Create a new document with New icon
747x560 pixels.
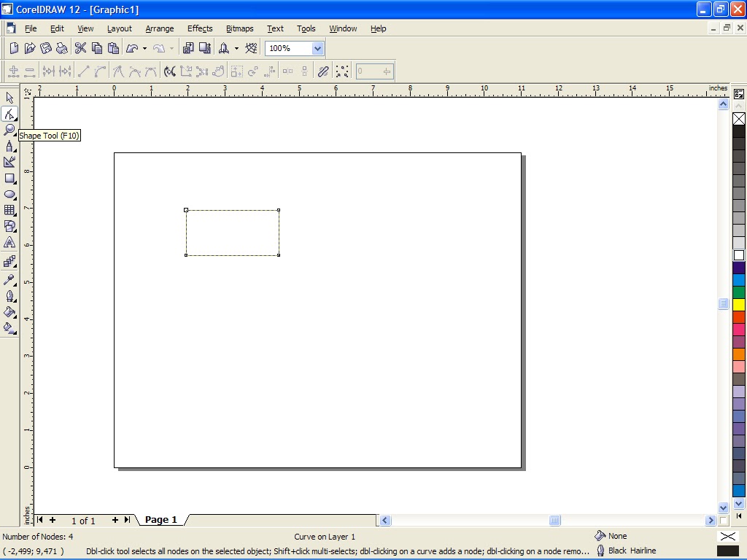click(14, 48)
